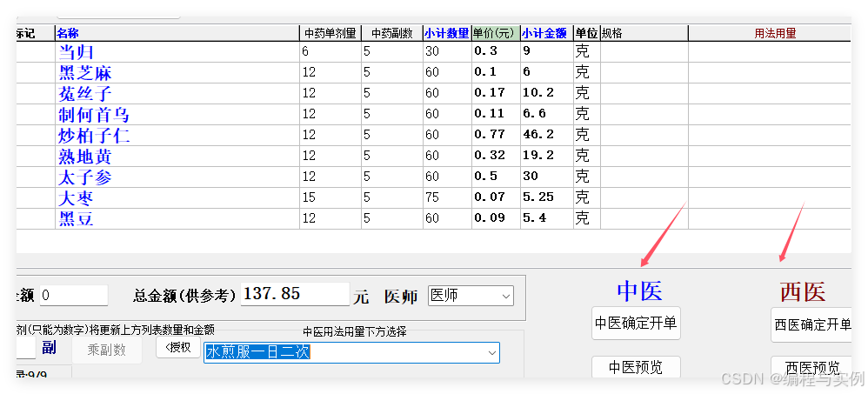Screen dimensions: 868x394
Task: Click the amount field showing 0
Action: click(x=74, y=296)
